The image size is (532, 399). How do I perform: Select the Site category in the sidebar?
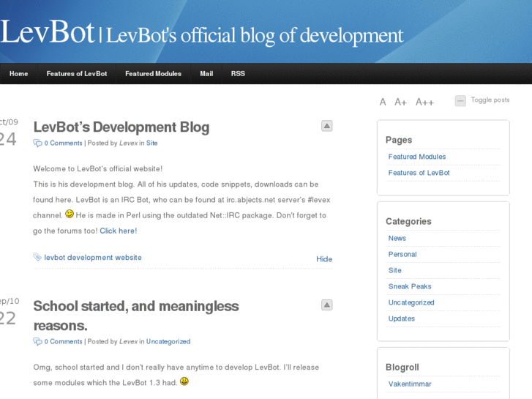click(394, 270)
